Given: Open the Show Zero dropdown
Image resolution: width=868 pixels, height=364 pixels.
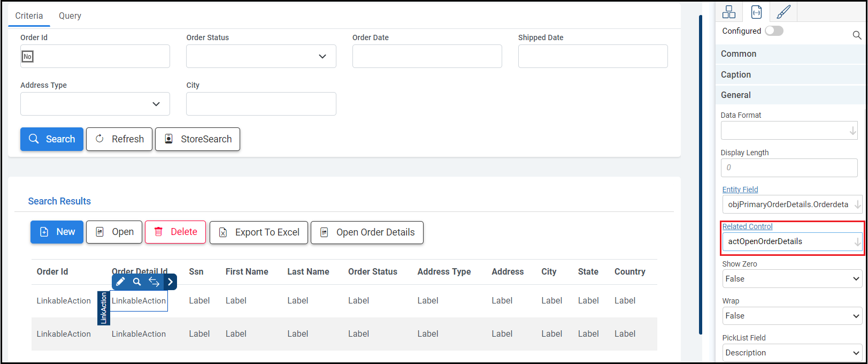Looking at the screenshot, I should pos(792,279).
